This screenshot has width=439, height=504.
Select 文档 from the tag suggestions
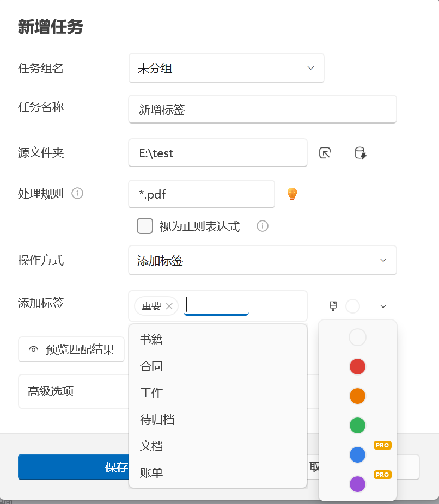click(x=218, y=446)
